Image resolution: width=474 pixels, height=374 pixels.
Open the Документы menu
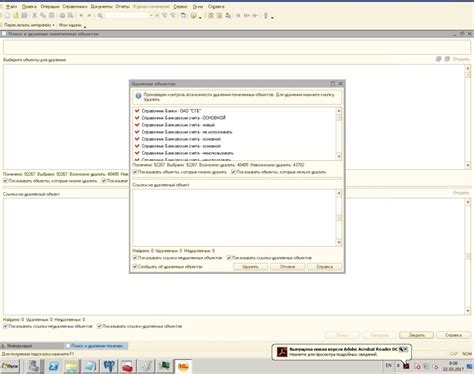pos(101,6)
